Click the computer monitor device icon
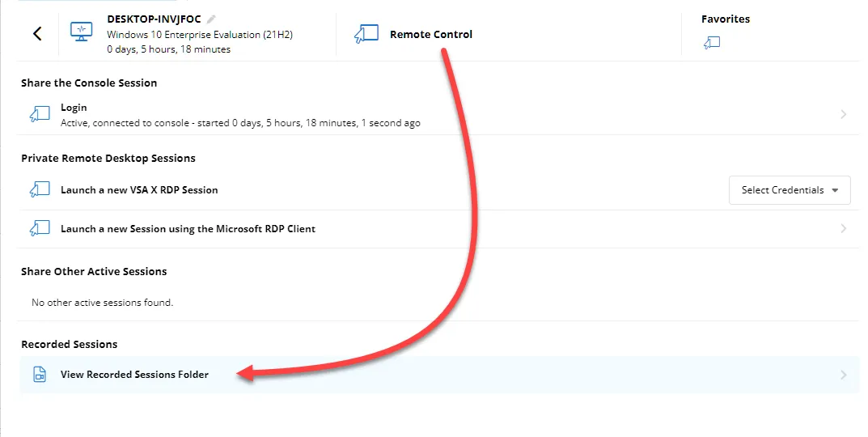Viewport: 868px width, 437px height. [82, 33]
